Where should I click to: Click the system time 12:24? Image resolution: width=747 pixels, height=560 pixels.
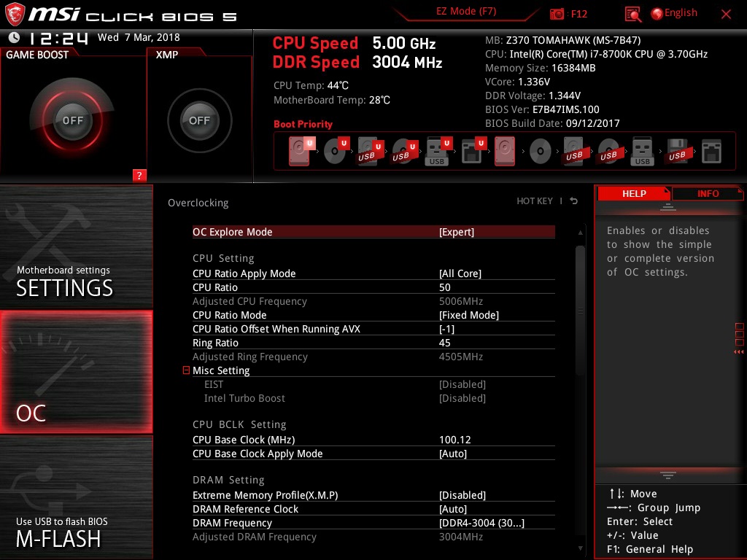(x=58, y=38)
